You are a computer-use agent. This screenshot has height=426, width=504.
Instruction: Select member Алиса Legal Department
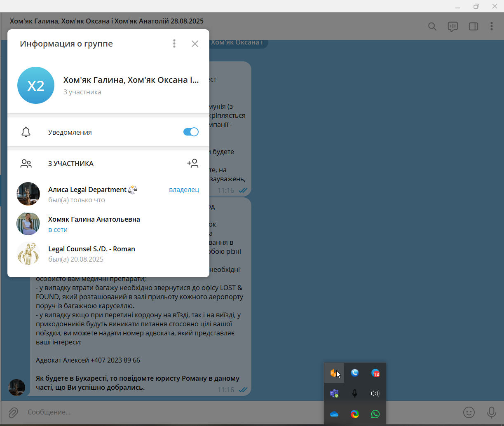pos(108,194)
